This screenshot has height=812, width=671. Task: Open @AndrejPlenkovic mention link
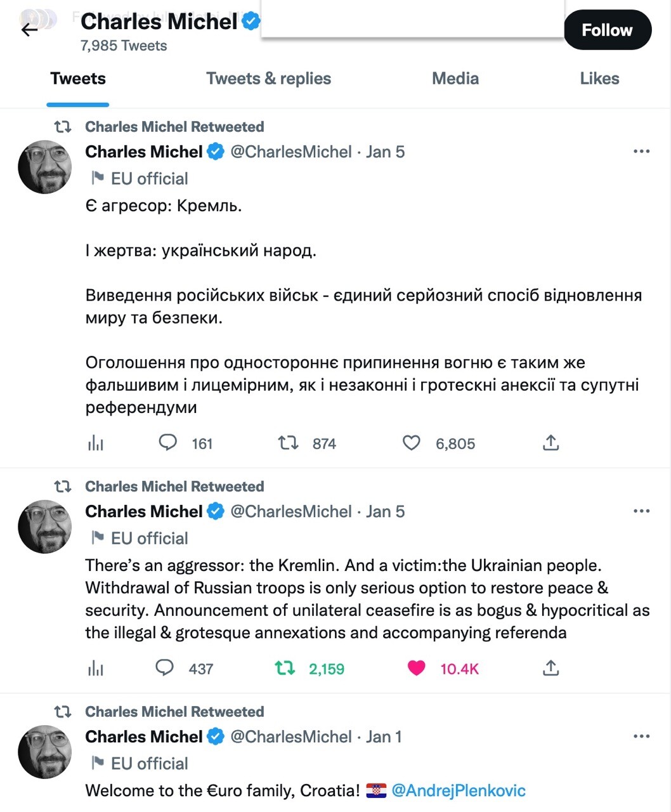click(459, 790)
